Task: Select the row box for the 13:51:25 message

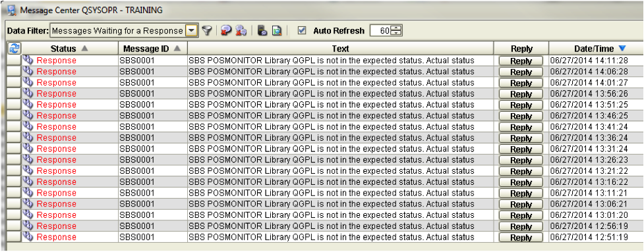Action: [x=15, y=105]
